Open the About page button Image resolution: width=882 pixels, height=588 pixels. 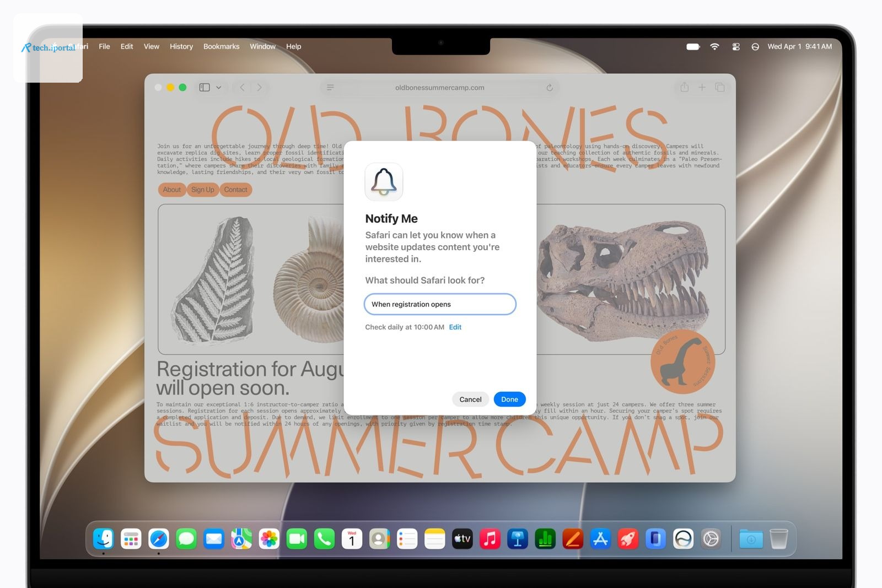[171, 190]
